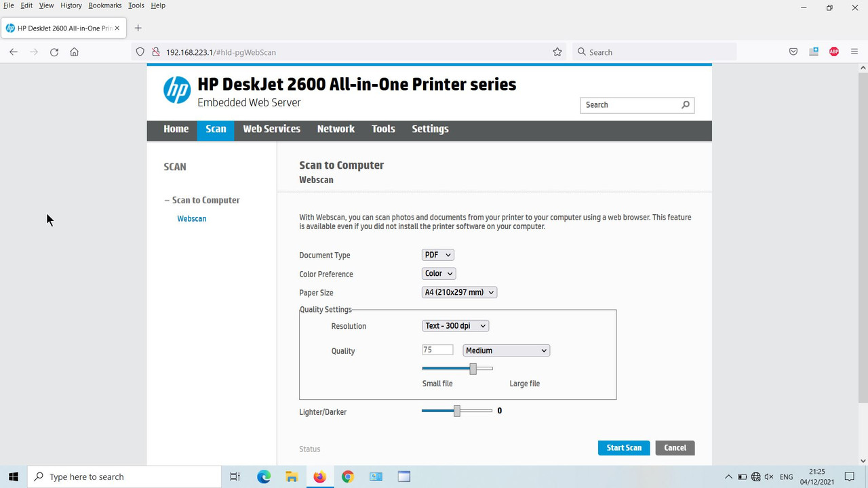Click the network globe tray icon
The width and height of the screenshot is (868, 488).
coord(756,476)
